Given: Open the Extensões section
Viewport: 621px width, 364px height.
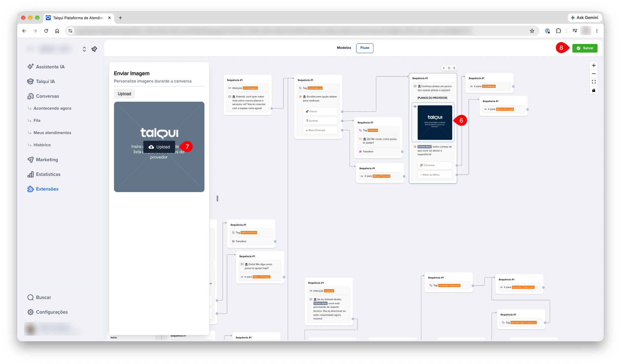Looking at the screenshot, I should [x=43, y=189].
